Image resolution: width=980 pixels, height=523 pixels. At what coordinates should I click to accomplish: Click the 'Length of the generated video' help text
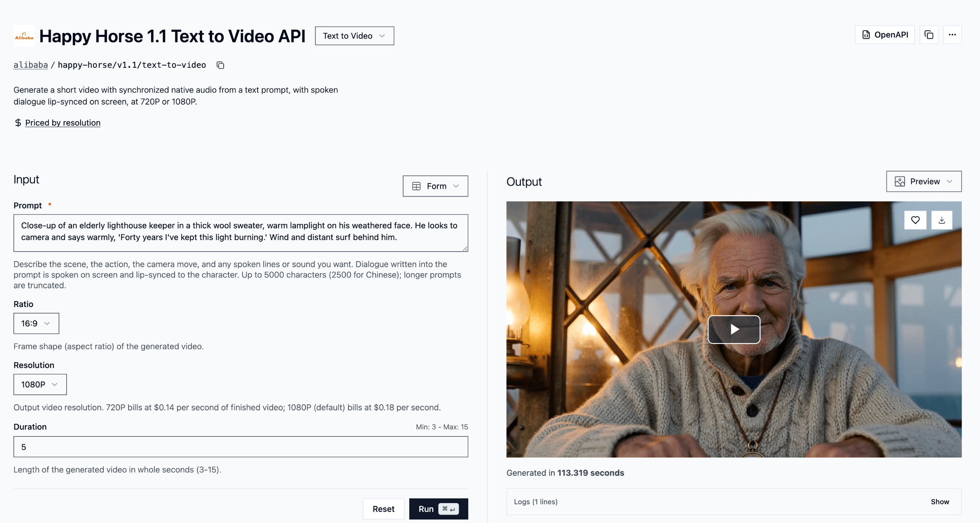[x=118, y=470]
